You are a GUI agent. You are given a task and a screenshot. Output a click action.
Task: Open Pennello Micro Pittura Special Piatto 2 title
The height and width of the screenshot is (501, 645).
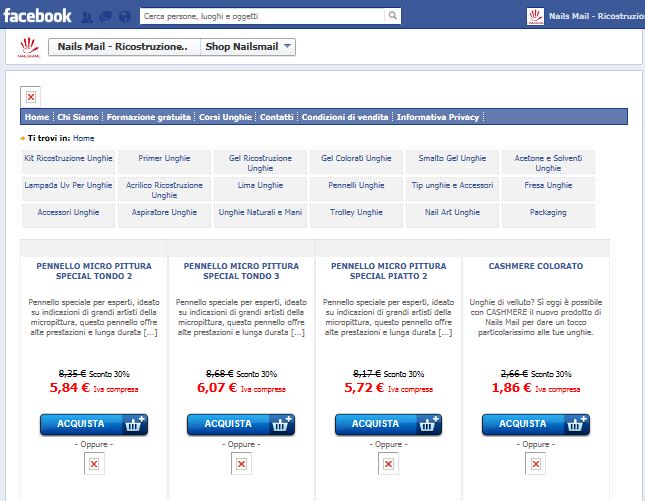(388, 271)
